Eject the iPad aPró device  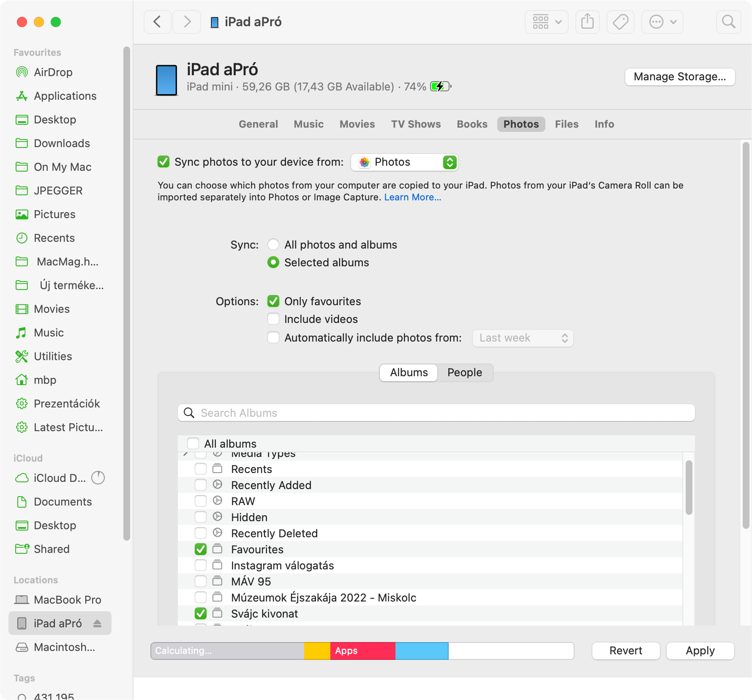click(x=98, y=623)
